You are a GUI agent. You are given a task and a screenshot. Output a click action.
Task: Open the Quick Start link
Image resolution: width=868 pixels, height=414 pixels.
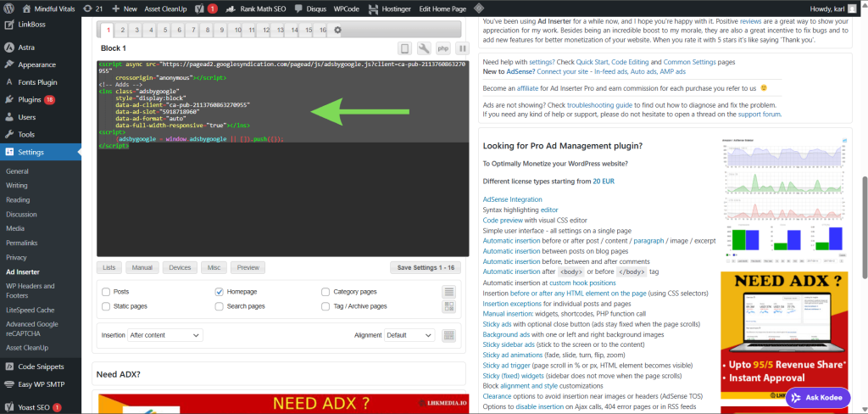tap(591, 62)
